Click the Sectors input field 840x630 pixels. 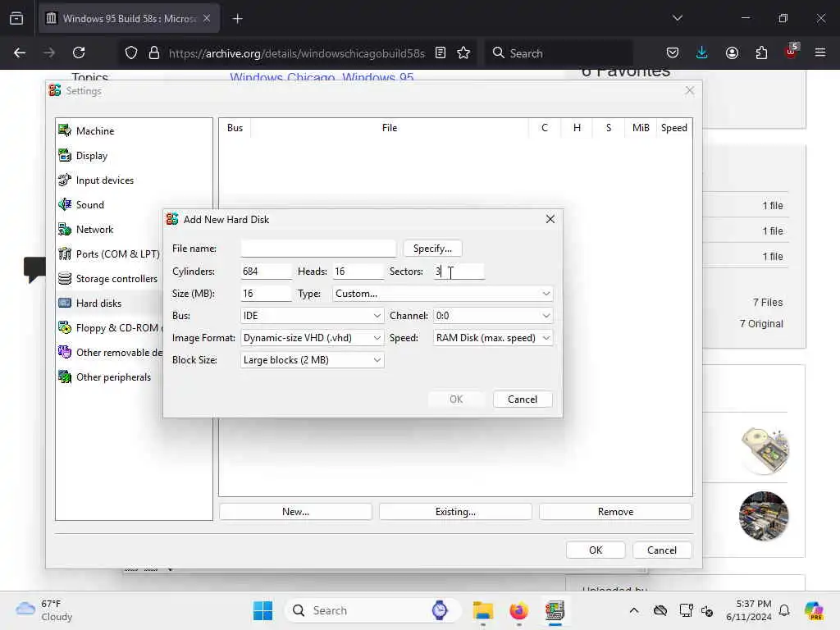pyautogui.click(x=459, y=272)
